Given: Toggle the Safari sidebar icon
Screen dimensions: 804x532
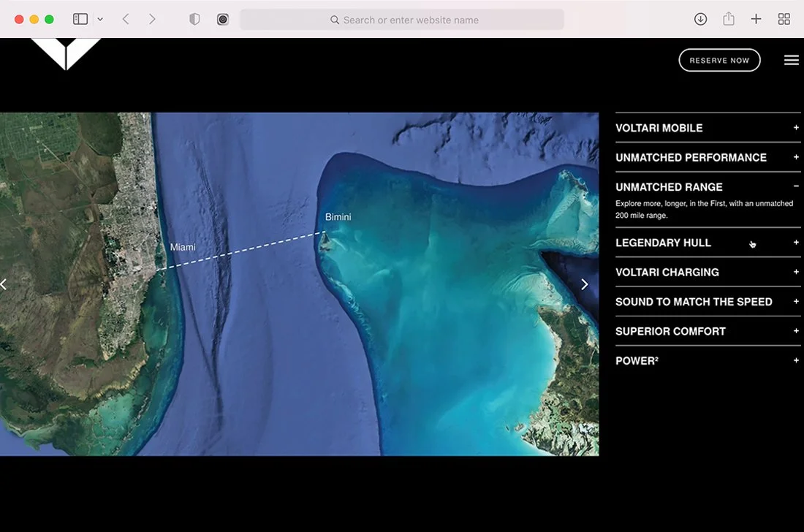Looking at the screenshot, I should pos(80,20).
